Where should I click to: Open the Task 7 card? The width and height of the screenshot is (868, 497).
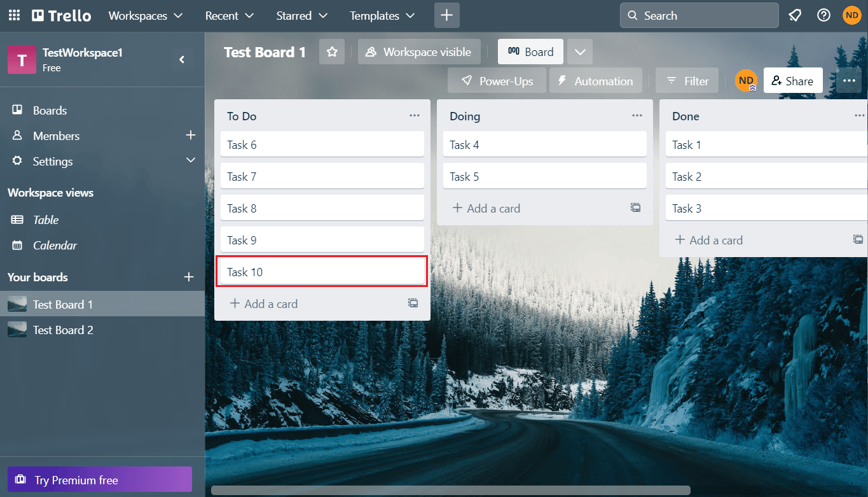pos(322,176)
